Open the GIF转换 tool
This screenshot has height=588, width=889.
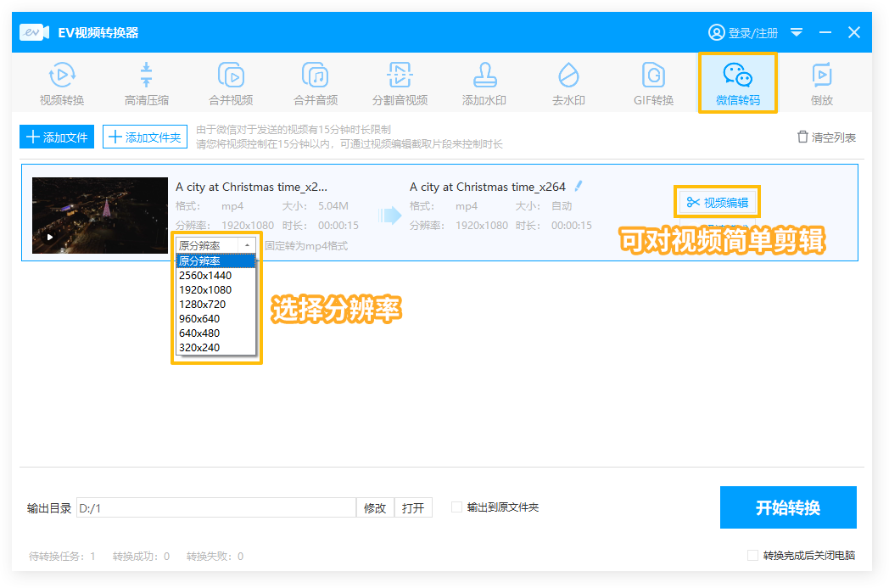click(x=653, y=83)
